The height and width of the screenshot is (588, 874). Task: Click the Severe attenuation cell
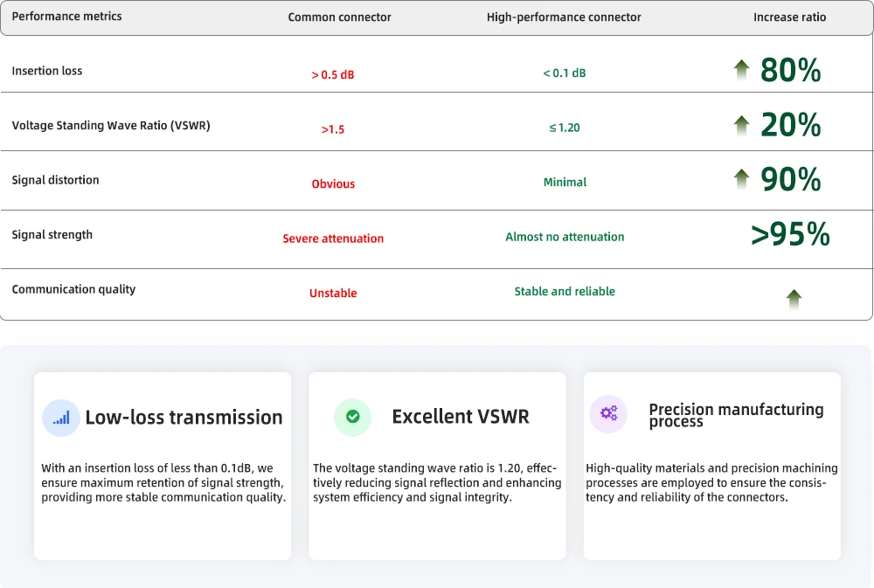pyautogui.click(x=333, y=239)
